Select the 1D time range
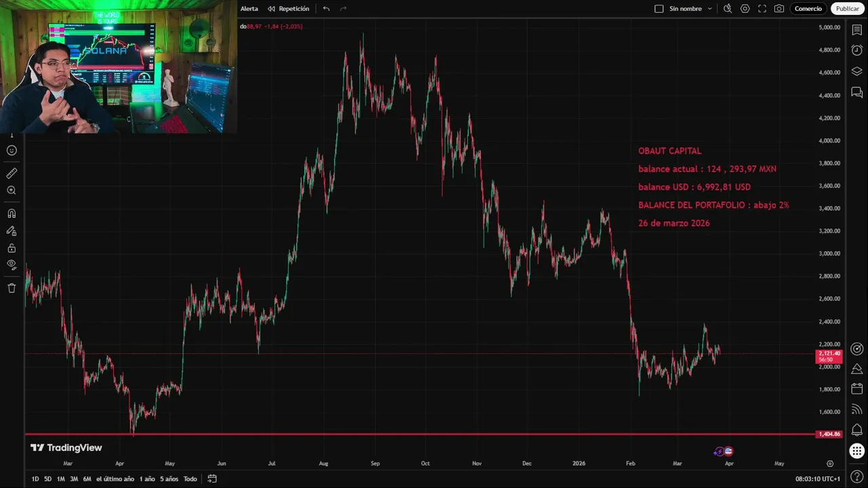Image resolution: width=868 pixels, height=488 pixels. (35, 479)
